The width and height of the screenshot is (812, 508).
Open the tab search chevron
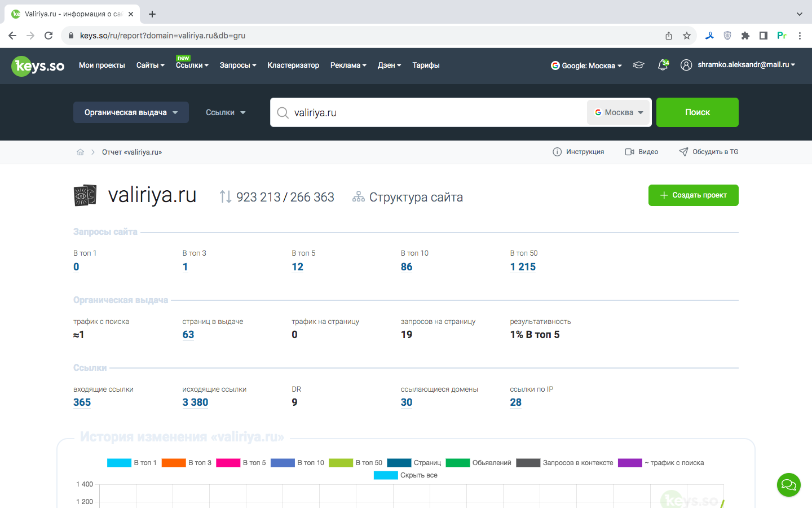[799, 14]
